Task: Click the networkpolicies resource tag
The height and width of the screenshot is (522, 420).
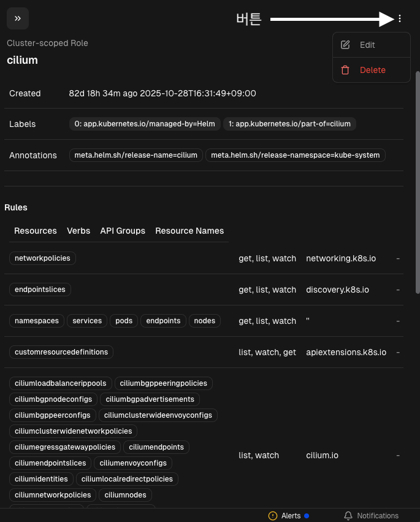Action: click(x=42, y=258)
